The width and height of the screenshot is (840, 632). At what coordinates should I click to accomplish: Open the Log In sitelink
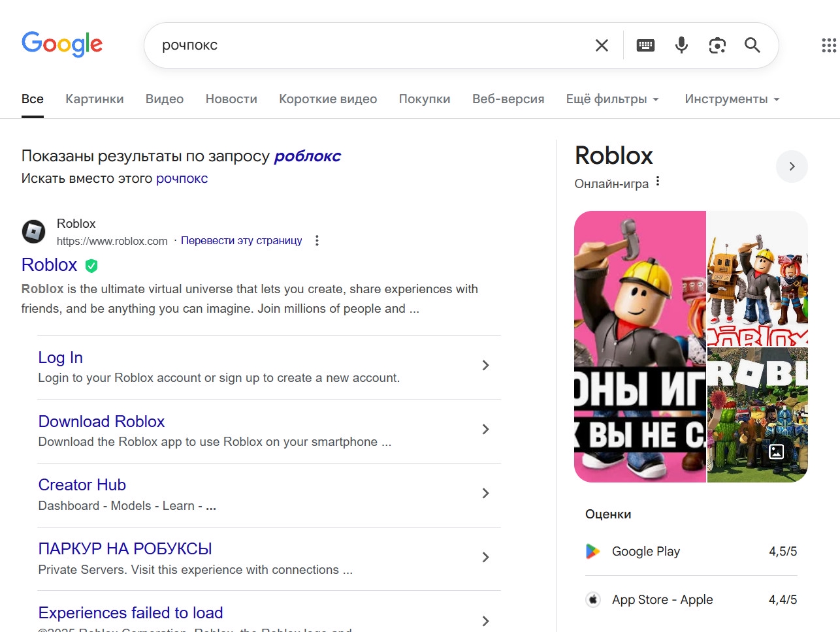click(61, 358)
